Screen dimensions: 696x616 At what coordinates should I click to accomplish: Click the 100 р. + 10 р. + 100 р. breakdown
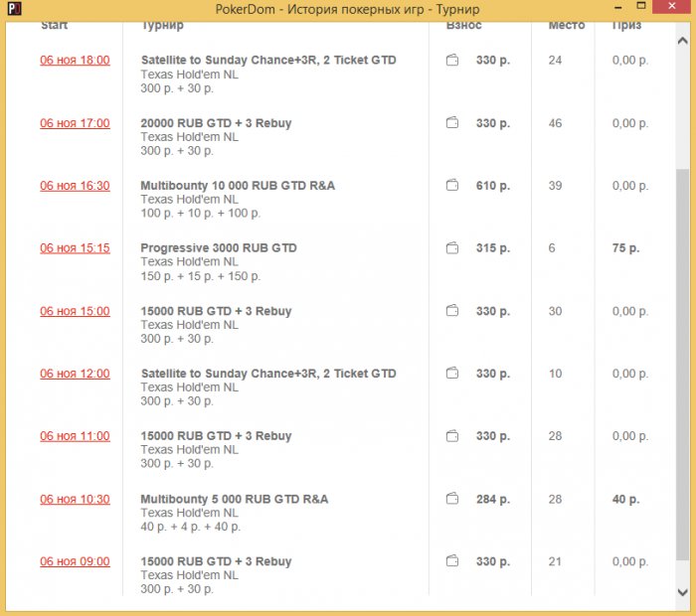pos(201,214)
